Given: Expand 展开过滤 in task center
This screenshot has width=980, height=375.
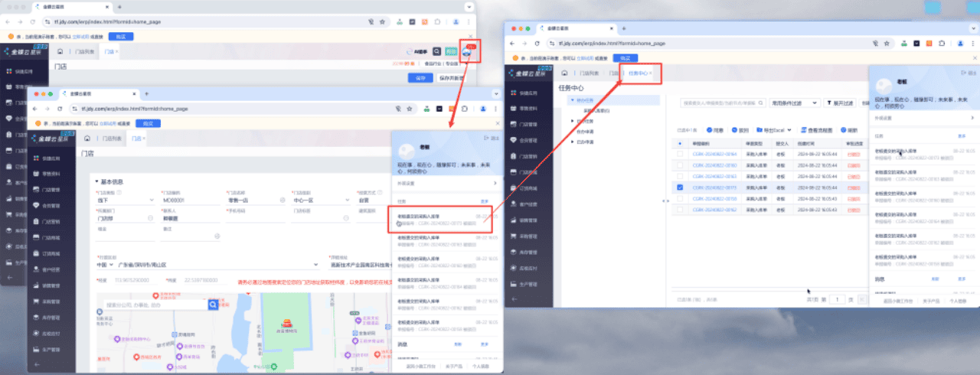Looking at the screenshot, I should (841, 103).
